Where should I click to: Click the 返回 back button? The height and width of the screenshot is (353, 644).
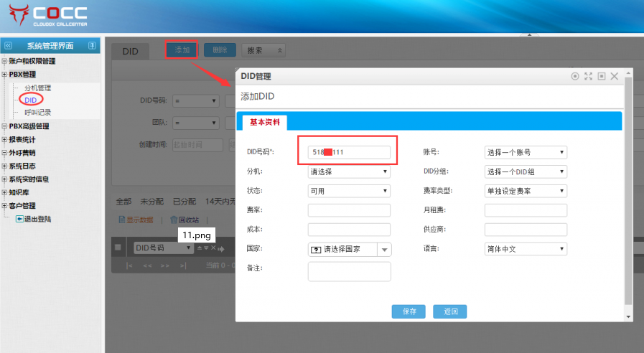[x=450, y=311]
